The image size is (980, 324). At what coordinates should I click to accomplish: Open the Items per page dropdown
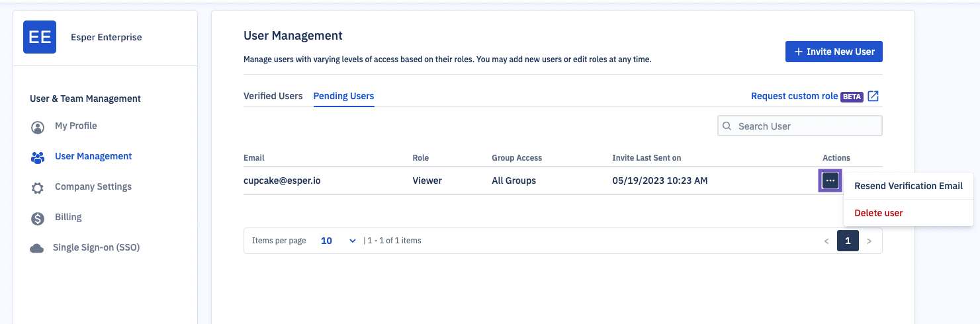pyautogui.click(x=338, y=241)
